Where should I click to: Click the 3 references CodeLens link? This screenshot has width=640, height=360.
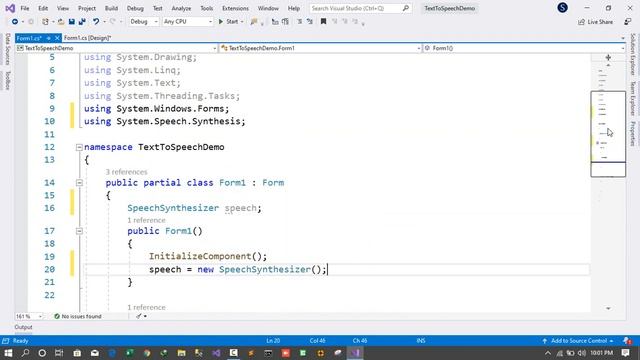point(126,172)
